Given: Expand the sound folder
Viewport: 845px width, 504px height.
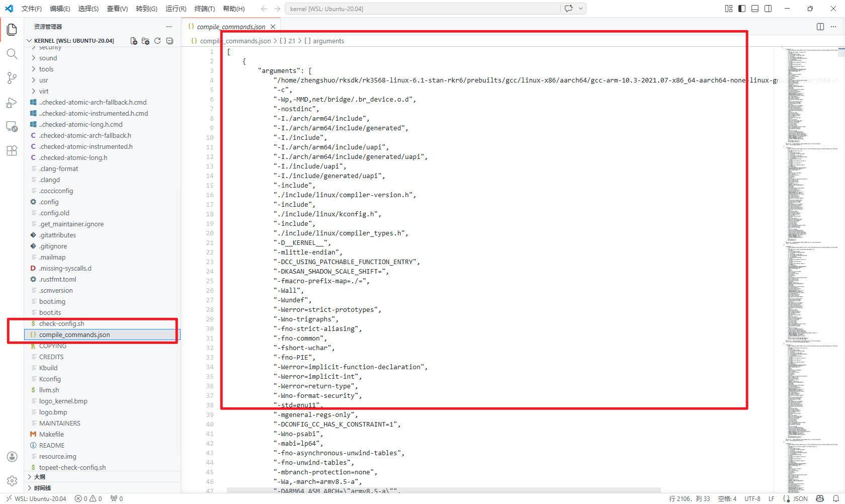Looking at the screenshot, I should [103, 58].
